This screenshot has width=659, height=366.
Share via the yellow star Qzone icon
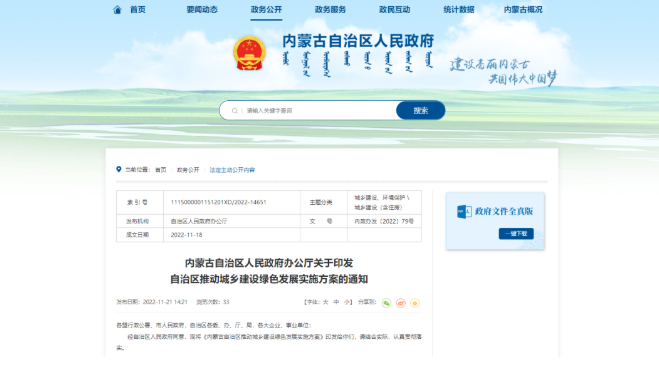pos(415,303)
